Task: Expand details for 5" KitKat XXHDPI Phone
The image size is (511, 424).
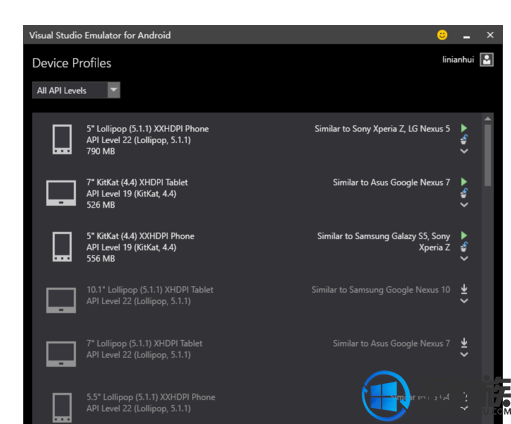Action: [x=464, y=258]
